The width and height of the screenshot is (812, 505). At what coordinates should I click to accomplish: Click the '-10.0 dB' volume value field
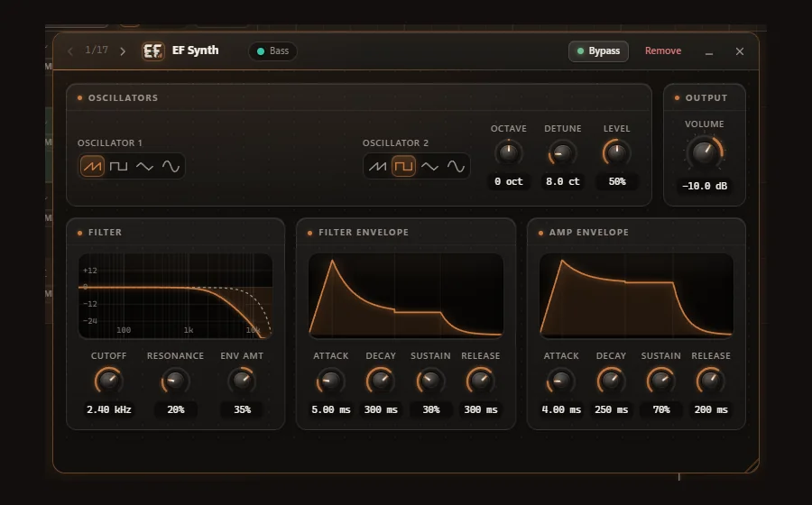(x=705, y=186)
